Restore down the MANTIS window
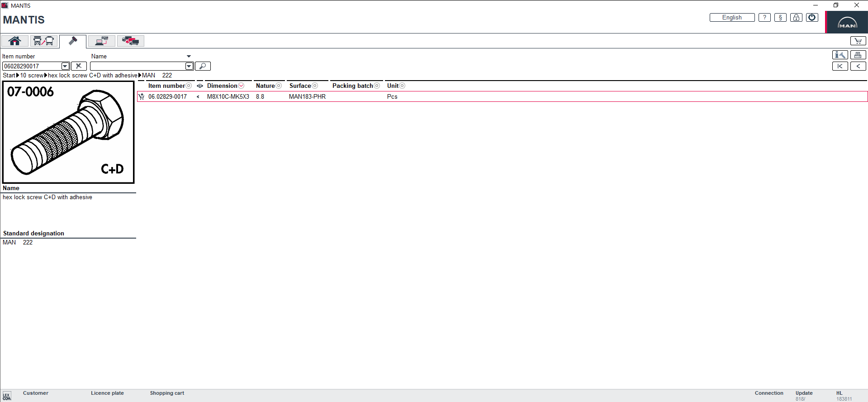 pyautogui.click(x=836, y=5)
